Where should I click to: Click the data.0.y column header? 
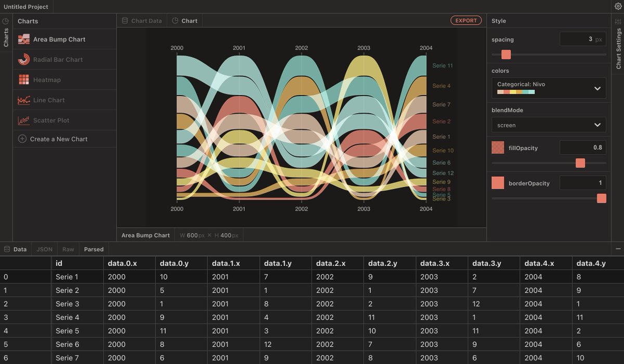coord(181,263)
